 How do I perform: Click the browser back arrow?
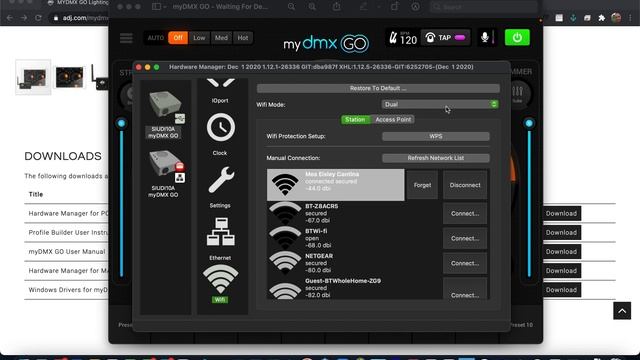[10, 18]
